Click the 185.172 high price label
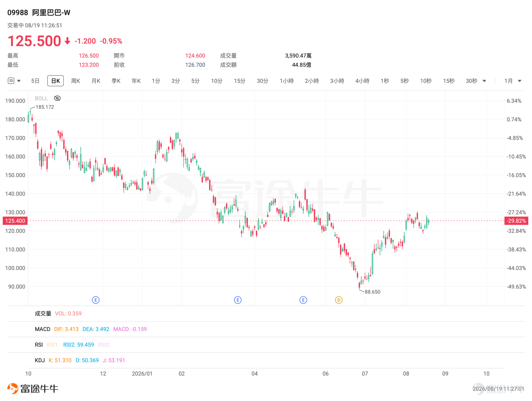The width and height of the screenshot is (532, 401). click(x=45, y=107)
